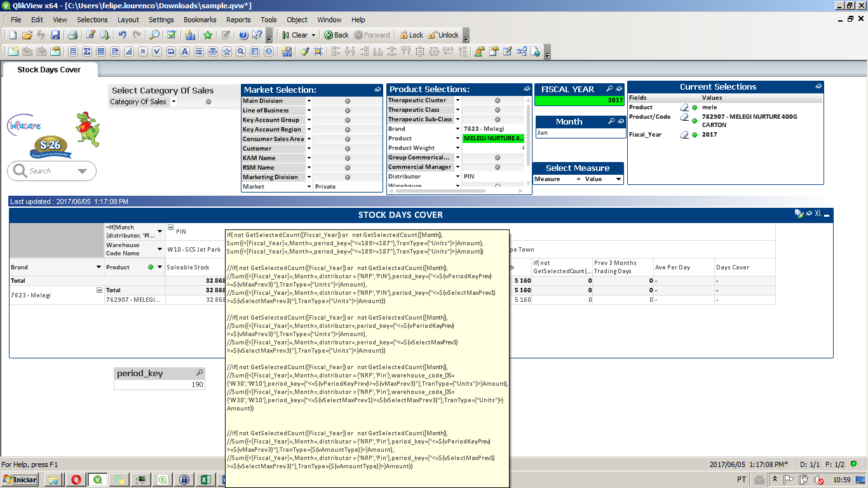Screen dimensions: 868x488
Task: Clear the Product/Code selection with eraser
Action: (684, 118)
